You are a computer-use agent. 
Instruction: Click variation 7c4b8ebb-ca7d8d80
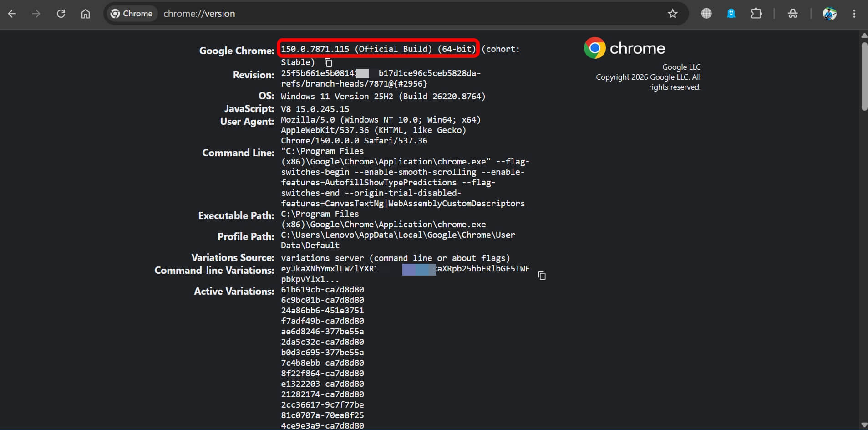pos(322,363)
